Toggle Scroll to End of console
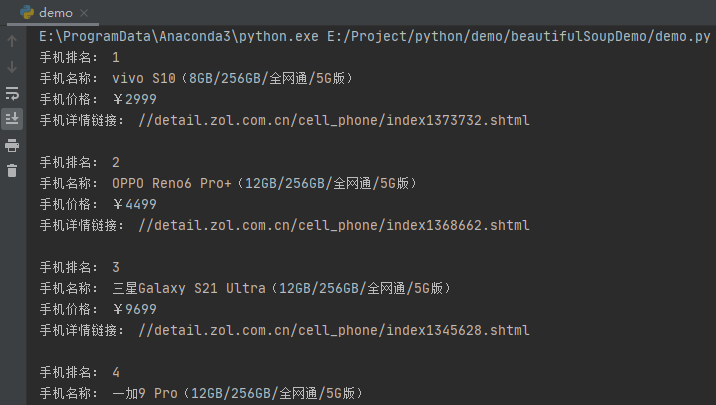Screen dimensions: 716x405 [12, 119]
